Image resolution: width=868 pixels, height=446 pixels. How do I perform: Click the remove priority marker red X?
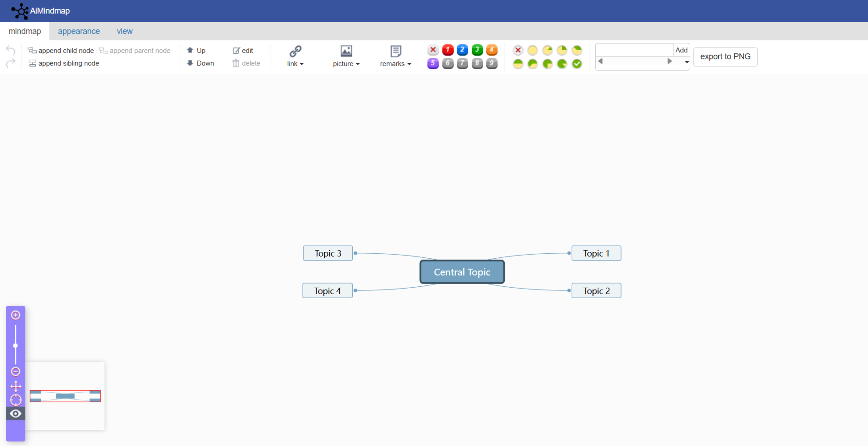click(x=433, y=50)
